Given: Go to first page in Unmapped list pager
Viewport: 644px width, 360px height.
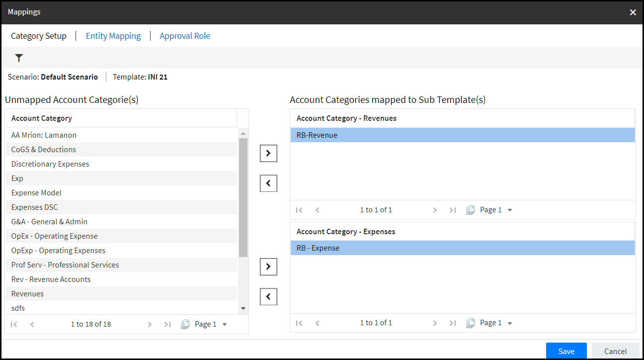Looking at the screenshot, I should (x=14, y=324).
